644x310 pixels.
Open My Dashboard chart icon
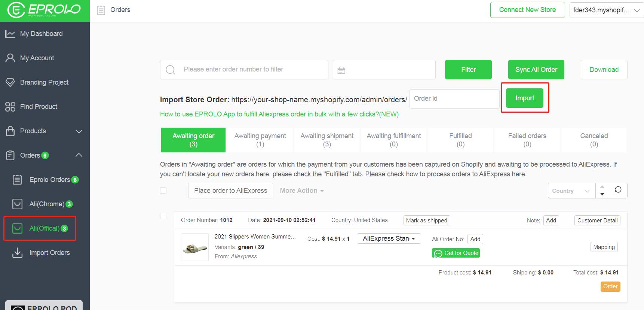(x=10, y=34)
